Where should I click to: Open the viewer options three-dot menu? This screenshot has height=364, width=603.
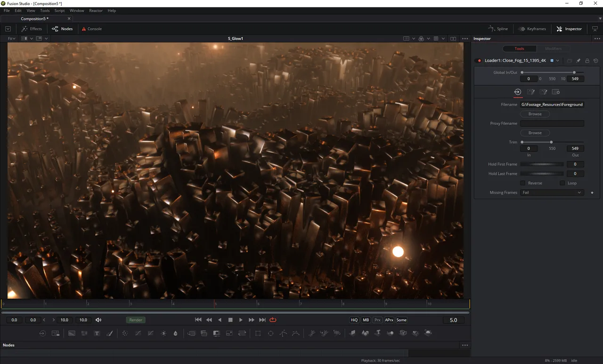click(465, 39)
